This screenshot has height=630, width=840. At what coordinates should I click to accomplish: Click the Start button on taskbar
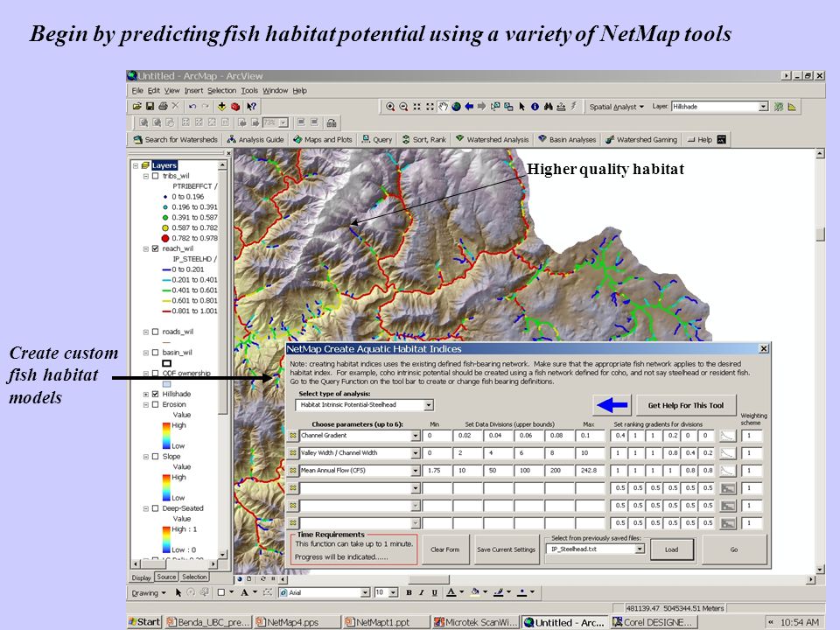pyautogui.click(x=144, y=622)
